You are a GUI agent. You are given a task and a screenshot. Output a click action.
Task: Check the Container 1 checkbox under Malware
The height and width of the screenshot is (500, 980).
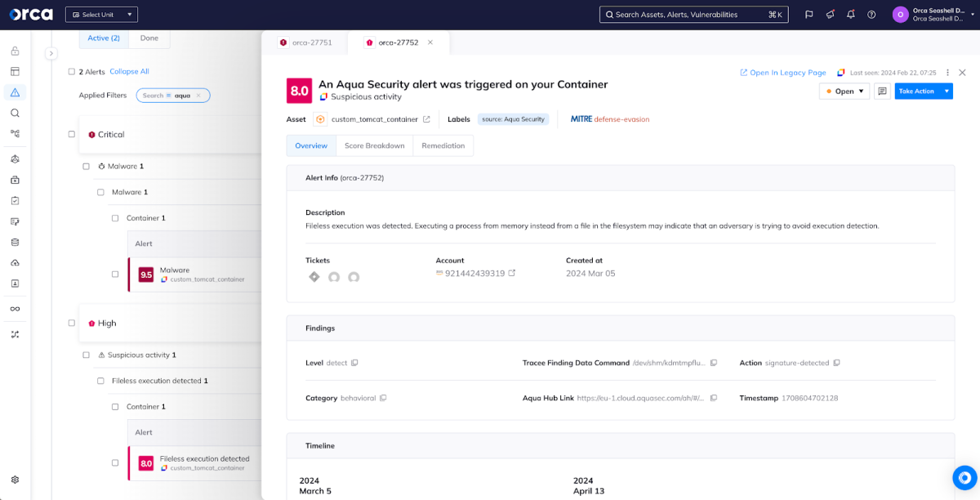click(115, 218)
